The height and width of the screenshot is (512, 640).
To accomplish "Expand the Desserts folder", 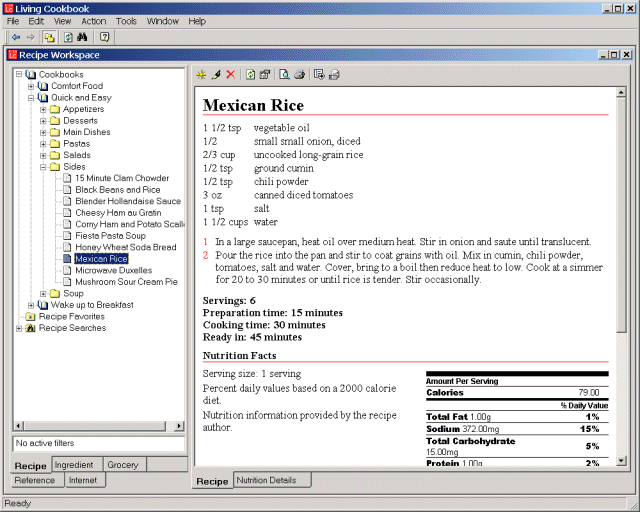I will [x=43, y=121].
